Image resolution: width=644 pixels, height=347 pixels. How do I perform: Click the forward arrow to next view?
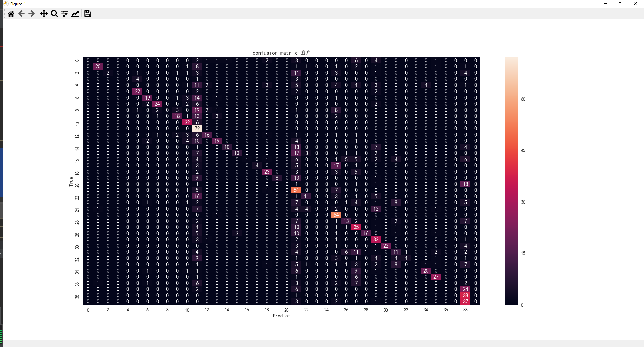[x=31, y=14]
